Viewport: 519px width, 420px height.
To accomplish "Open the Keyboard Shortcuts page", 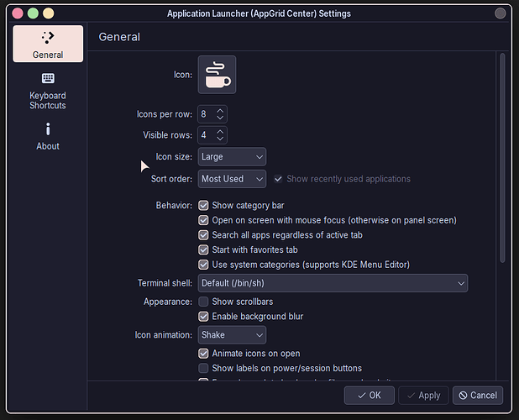I will point(48,90).
